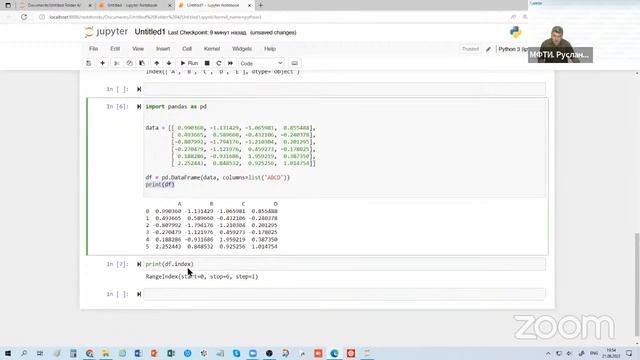Save the notebook with the save icon
The width and height of the screenshot is (640, 360).
(89, 63)
